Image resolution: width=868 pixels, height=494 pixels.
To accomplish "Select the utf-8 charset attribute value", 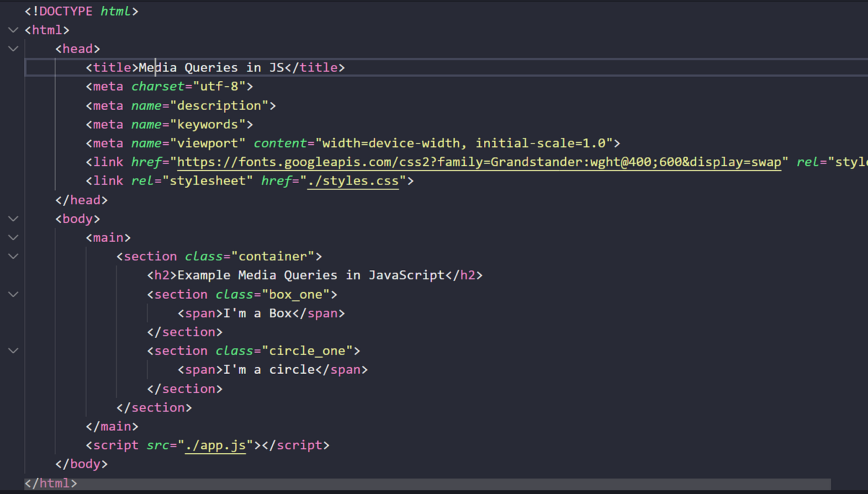I will point(220,86).
